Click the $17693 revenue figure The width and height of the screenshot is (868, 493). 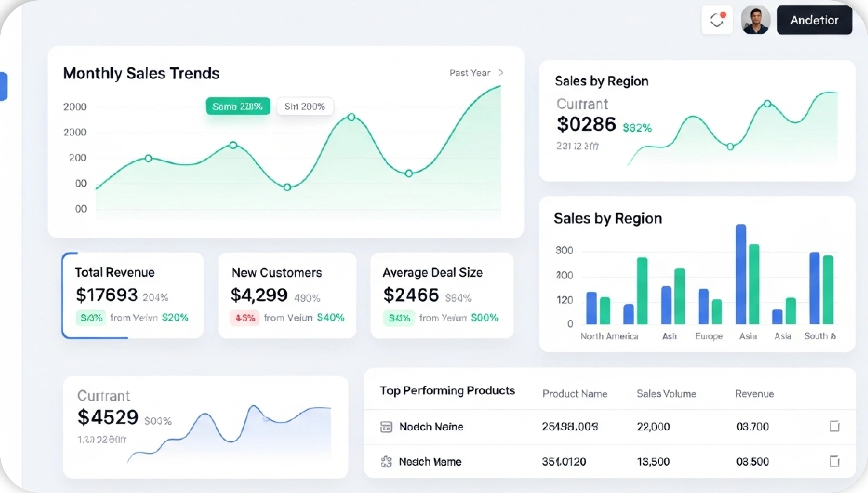pos(107,295)
